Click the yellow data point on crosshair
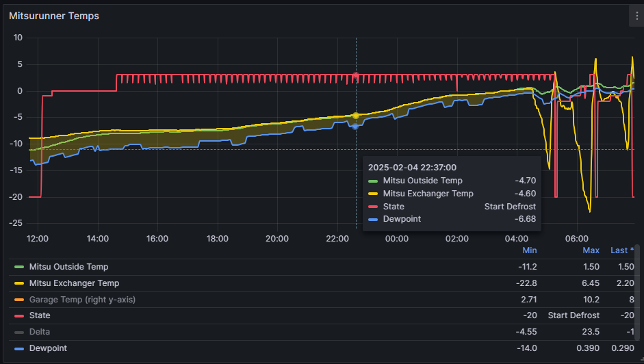 pyautogui.click(x=356, y=116)
